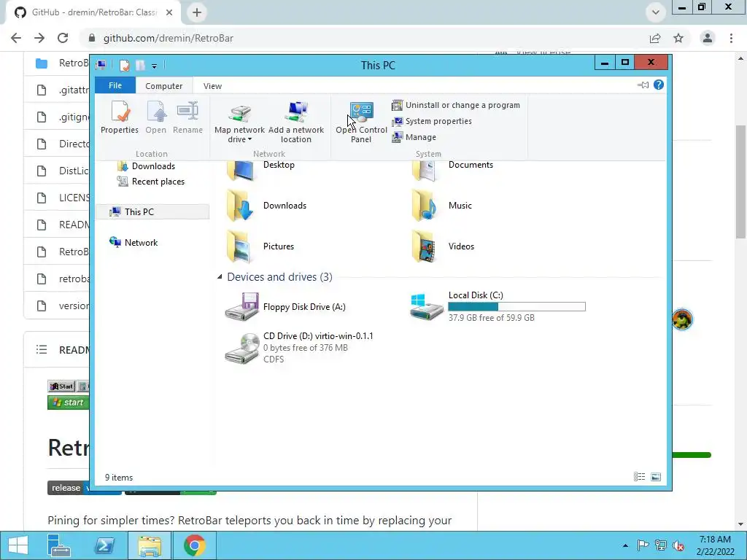
Task: Select Recent places in navigation pane
Action: click(x=151, y=182)
